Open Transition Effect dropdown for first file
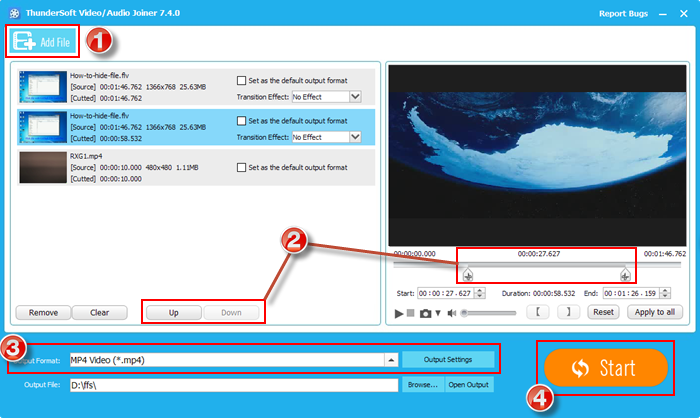This screenshot has height=418, width=700. pyautogui.click(x=355, y=97)
